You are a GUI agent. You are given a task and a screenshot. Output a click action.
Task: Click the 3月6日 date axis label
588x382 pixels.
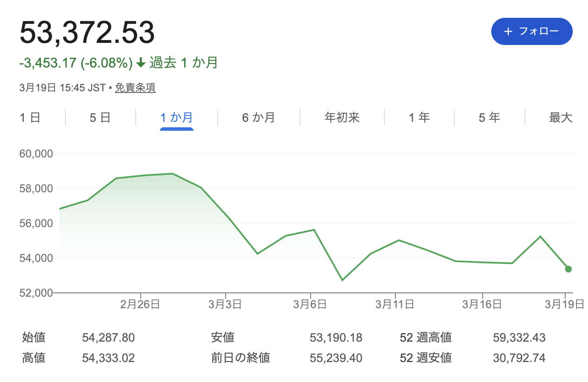tap(310, 304)
